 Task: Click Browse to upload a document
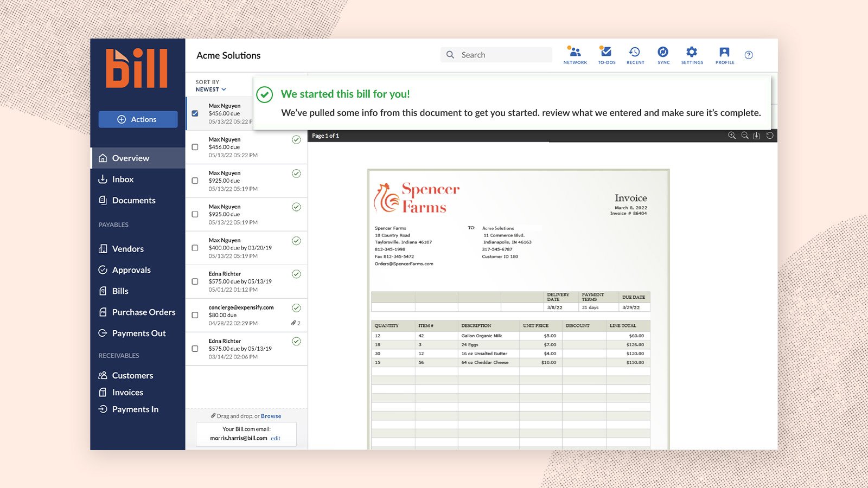[271, 416]
